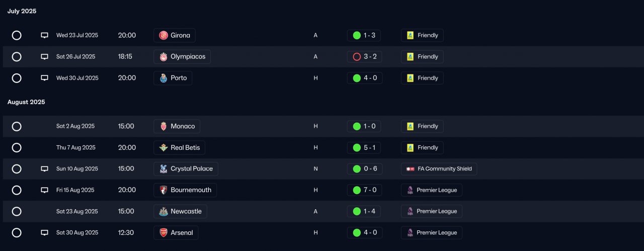Screen dimensions: 644x251
Task: Click the FA Community Shield competition icon
Action: [x=410, y=169]
